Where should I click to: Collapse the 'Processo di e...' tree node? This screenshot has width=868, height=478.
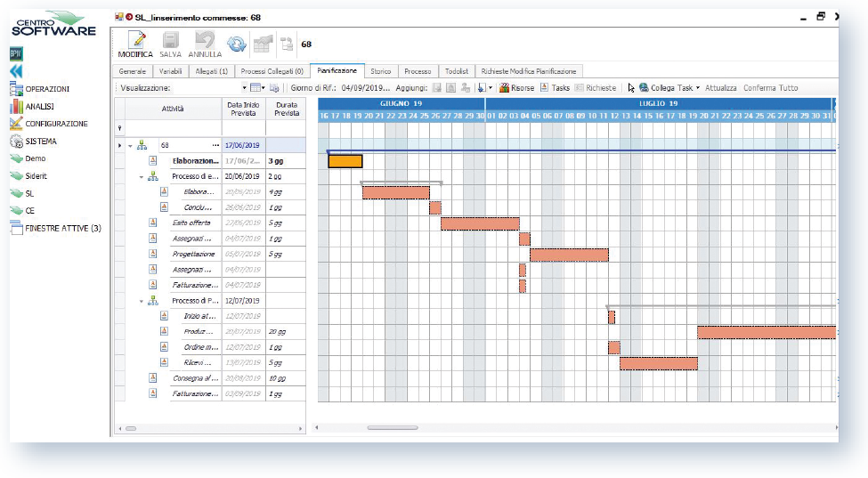coord(142,176)
